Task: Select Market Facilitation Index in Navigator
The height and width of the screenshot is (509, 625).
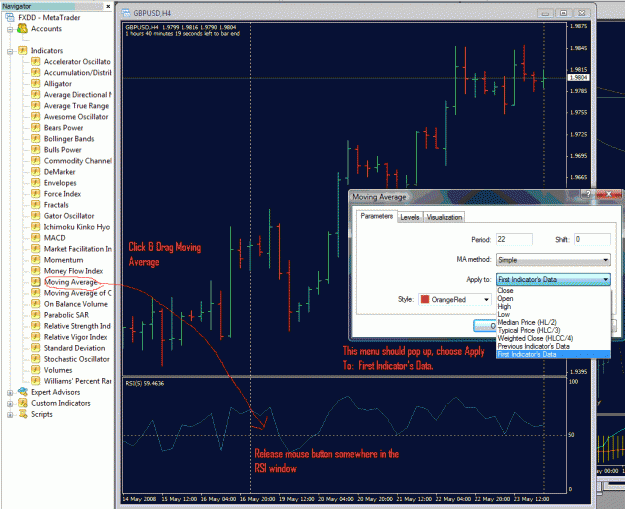Action: (x=78, y=249)
